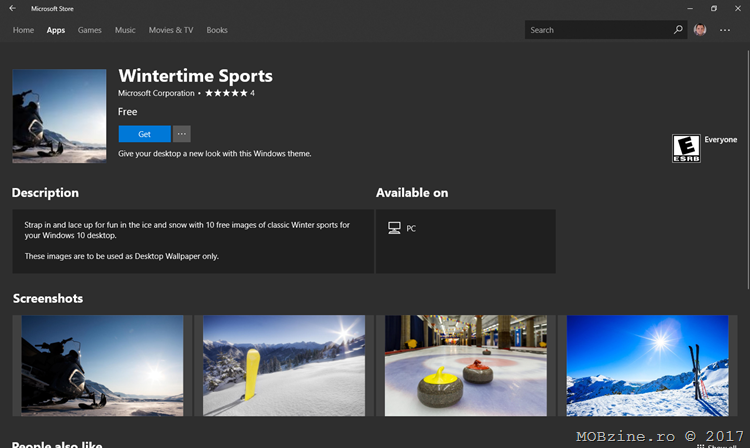Click the Free price label
The width and height of the screenshot is (750, 448).
click(x=127, y=112)
